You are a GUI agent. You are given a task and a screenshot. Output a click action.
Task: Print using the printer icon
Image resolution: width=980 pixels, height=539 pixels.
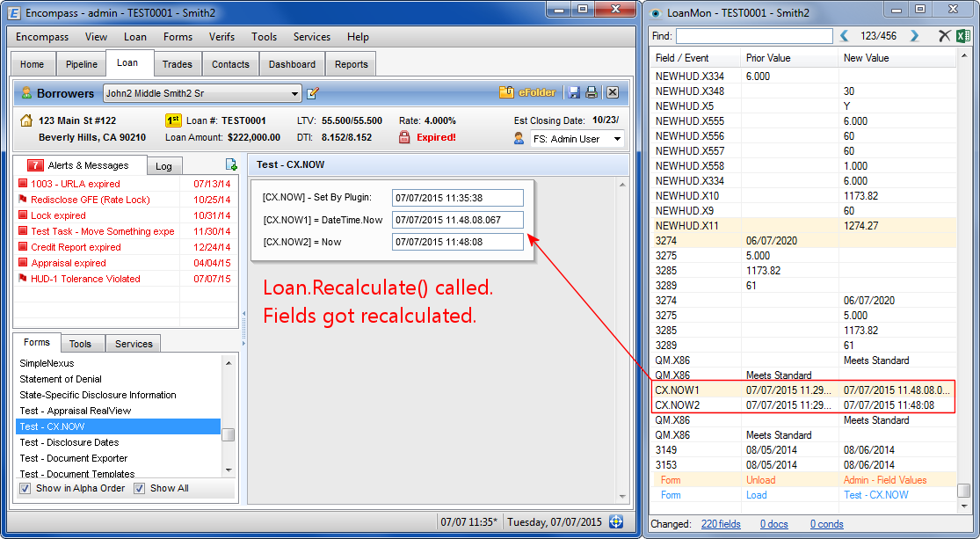(592, 92)
